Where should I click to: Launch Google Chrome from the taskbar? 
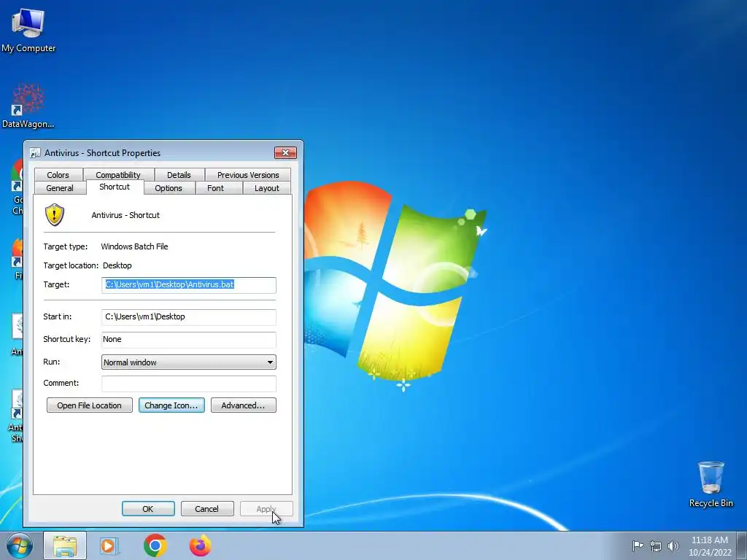[x=155, y=545]
